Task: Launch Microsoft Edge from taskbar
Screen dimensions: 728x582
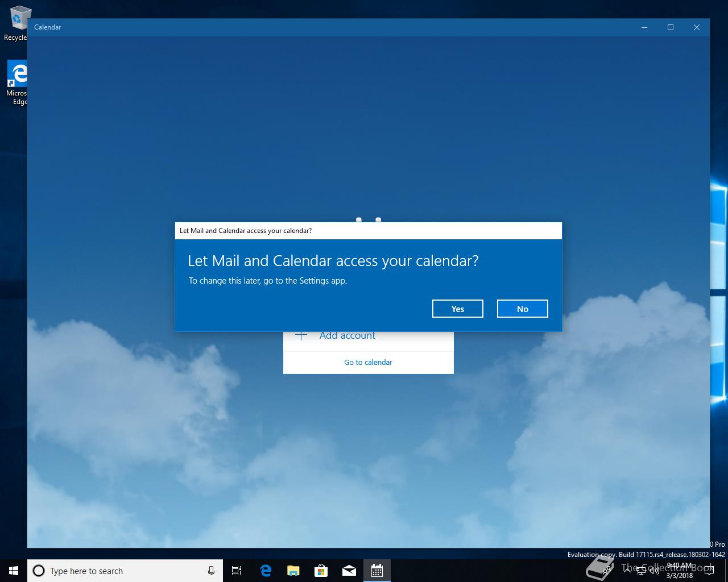Action: click(265, 571)
